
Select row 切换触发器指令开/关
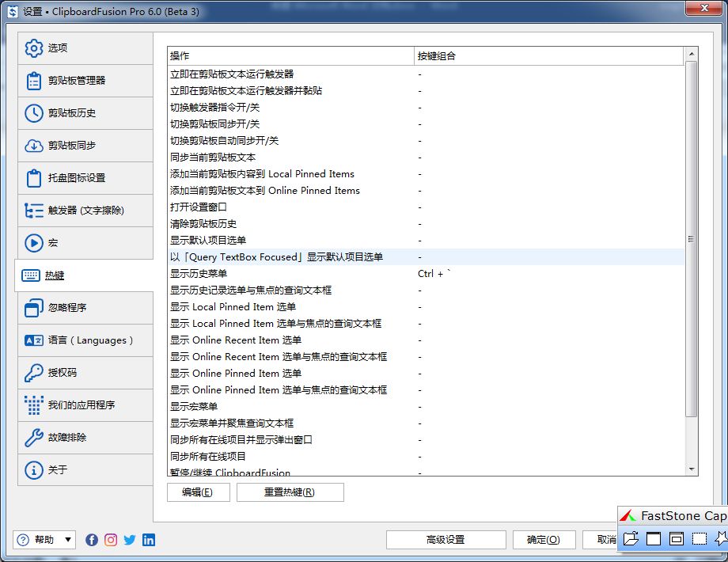[x=426, y=108]
